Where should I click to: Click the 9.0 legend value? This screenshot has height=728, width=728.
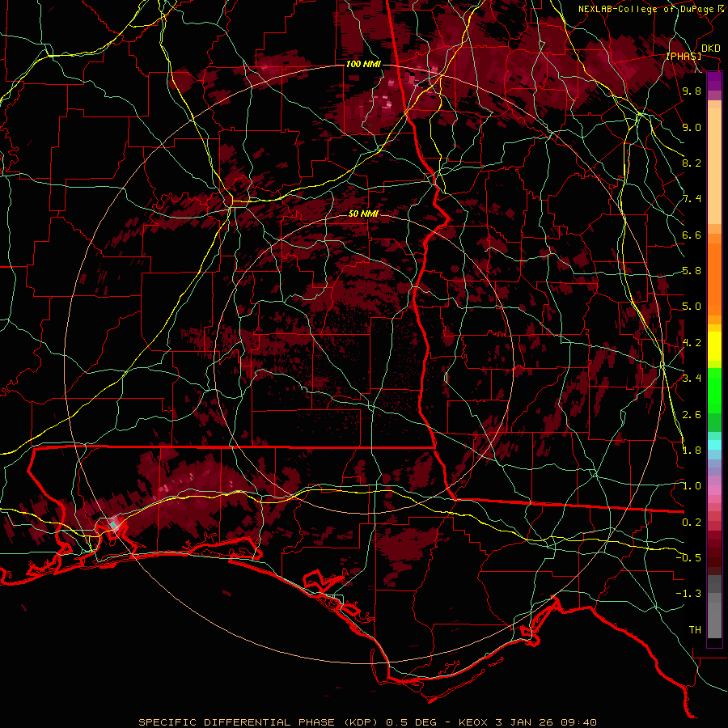click(x=692, y=127)
